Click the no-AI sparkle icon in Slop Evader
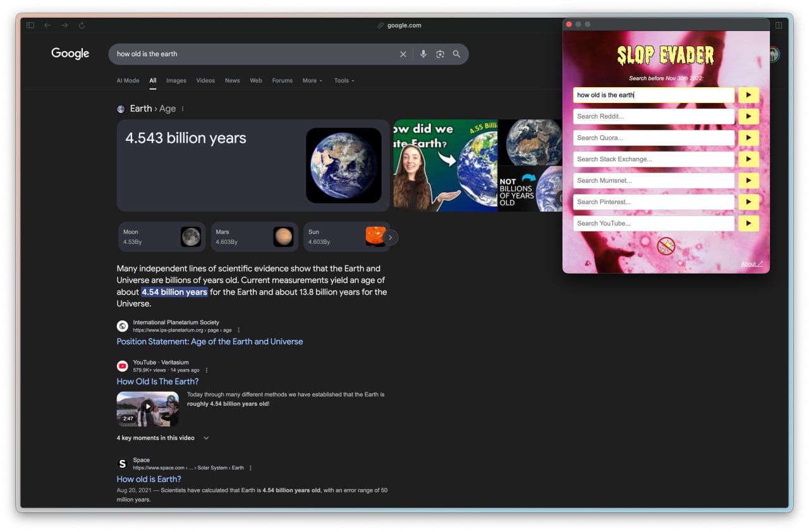The height and width of the screenshot is (532, 809). coord(666,246)
